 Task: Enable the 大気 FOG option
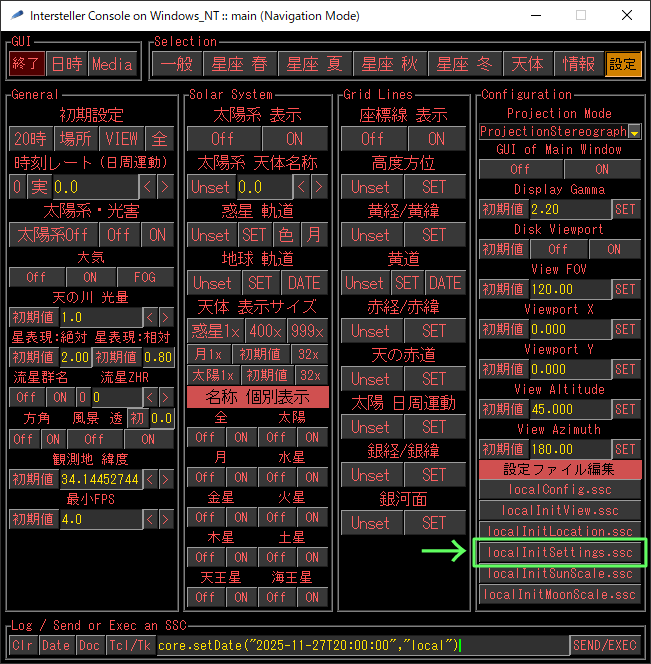pos(145,277)
